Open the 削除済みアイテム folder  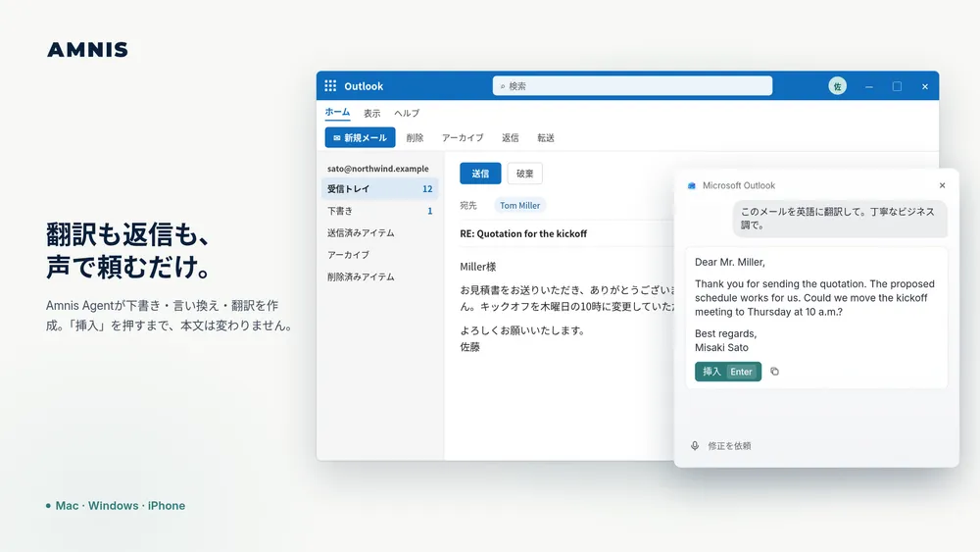pyautogui.click(x=380, y=276)
